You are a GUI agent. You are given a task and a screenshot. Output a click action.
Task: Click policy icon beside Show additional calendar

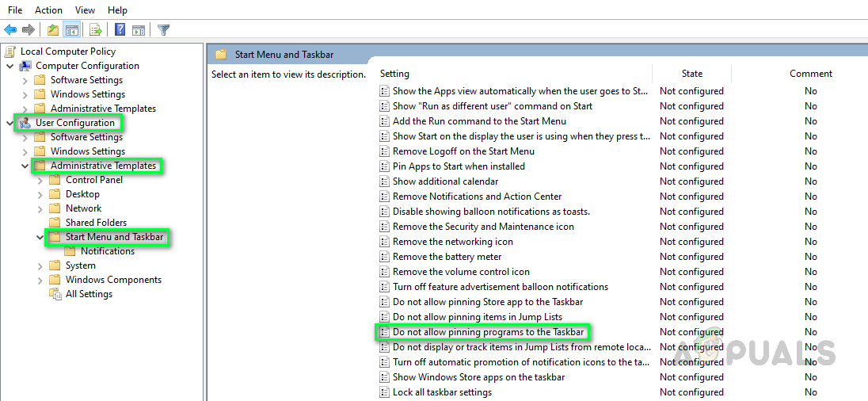(384, 181)
